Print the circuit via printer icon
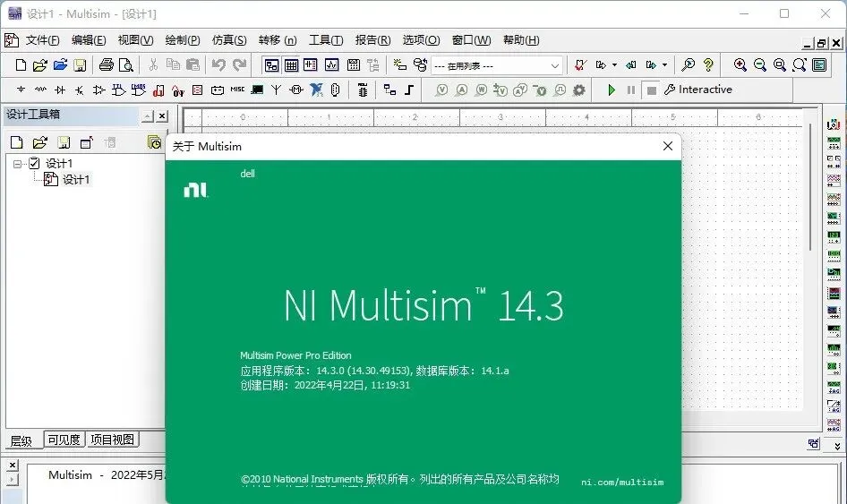Viewport: 847px width, 504px height. (106, 65)
